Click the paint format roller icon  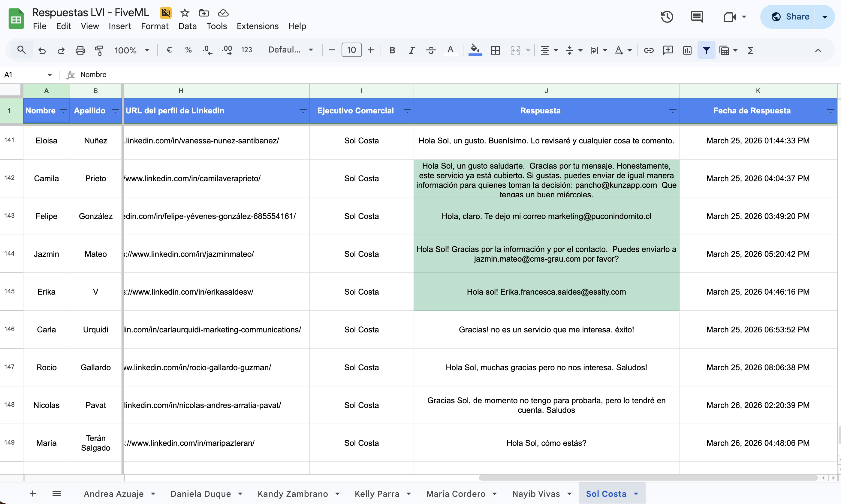99,50
